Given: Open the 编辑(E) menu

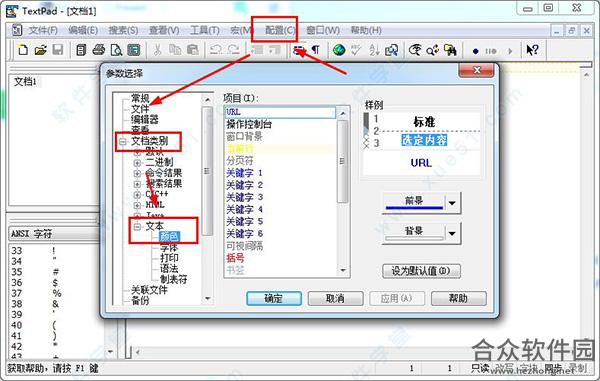Looking at the screenshot, I should 83,30.
